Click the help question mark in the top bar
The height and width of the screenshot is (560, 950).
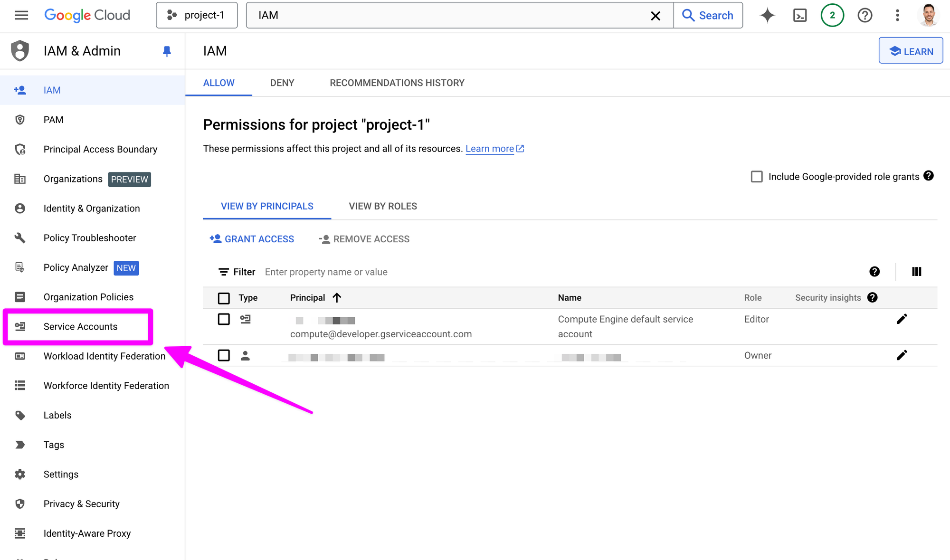pos(864,15)
